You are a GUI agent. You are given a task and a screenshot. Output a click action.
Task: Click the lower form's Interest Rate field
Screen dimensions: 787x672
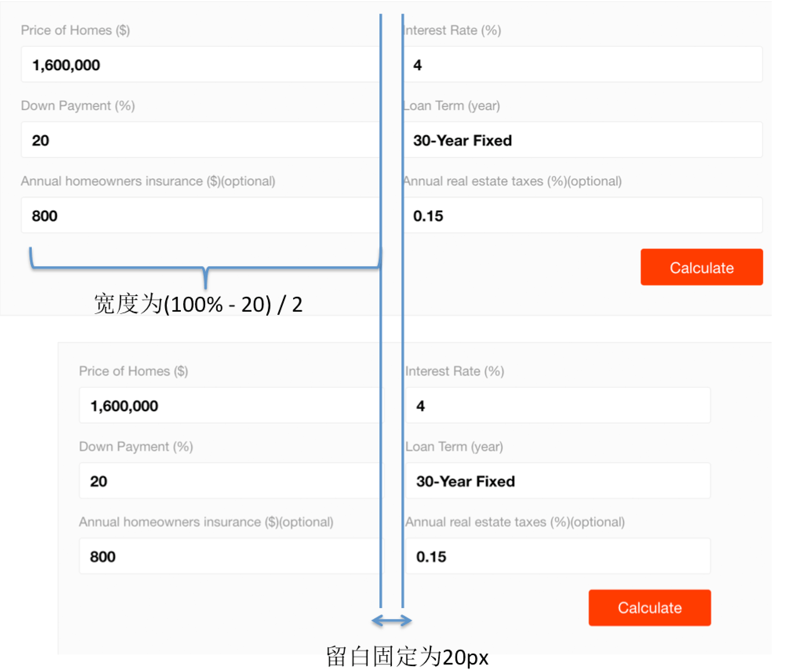(558, 405)
